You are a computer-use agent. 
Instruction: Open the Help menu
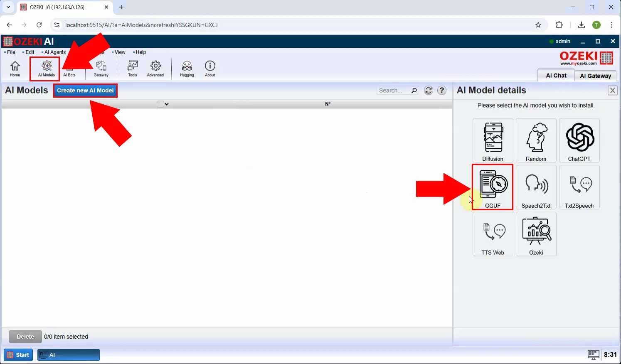140,52
